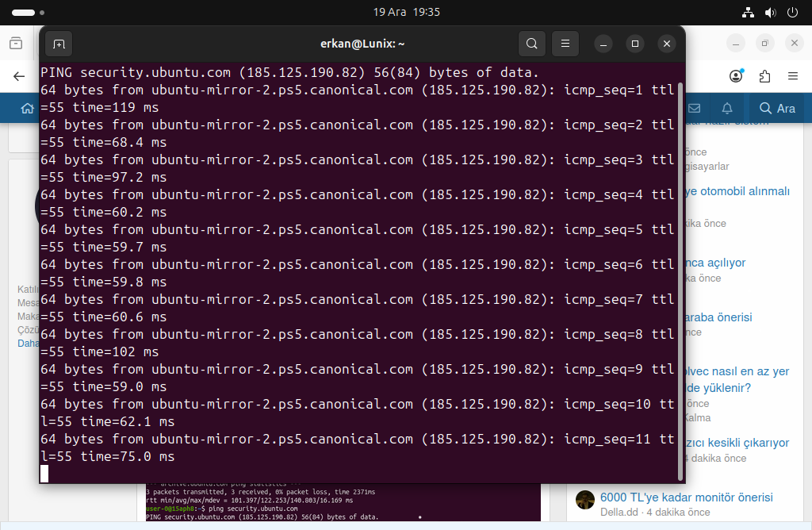The image size is (812, 530).
Task: Click the terminal cursor block
Action: 44,474
